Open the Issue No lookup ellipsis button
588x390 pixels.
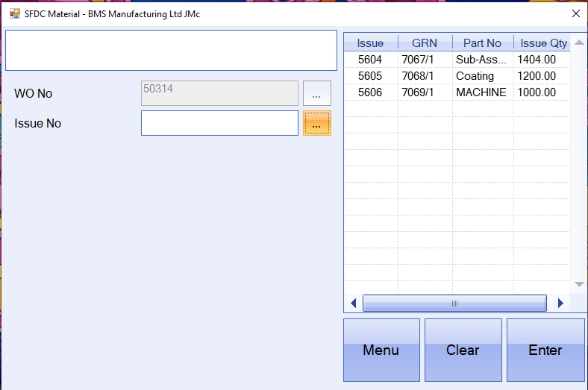tap(316, 124)
